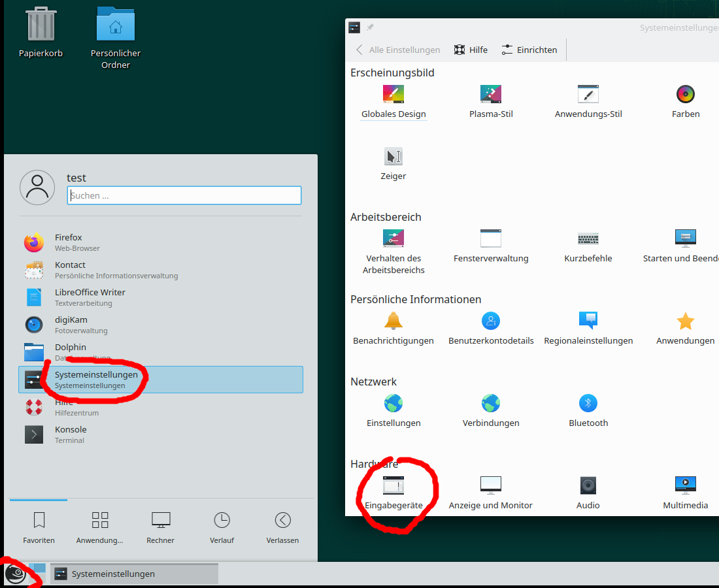Open Globales Design settings
Image resolution: width=719 pixels, height=588 pixels.
(393, 102)
